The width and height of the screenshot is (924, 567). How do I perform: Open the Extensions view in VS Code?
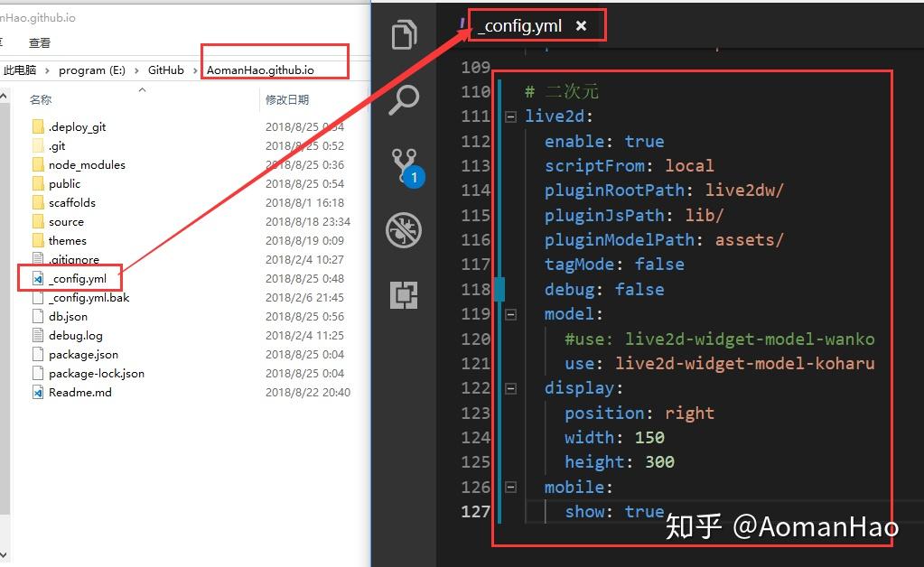click(403, 293)
